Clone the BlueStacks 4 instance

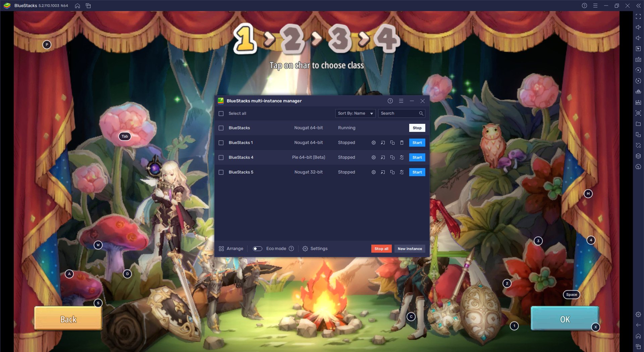pyautogui.click(x=392, y=157)
